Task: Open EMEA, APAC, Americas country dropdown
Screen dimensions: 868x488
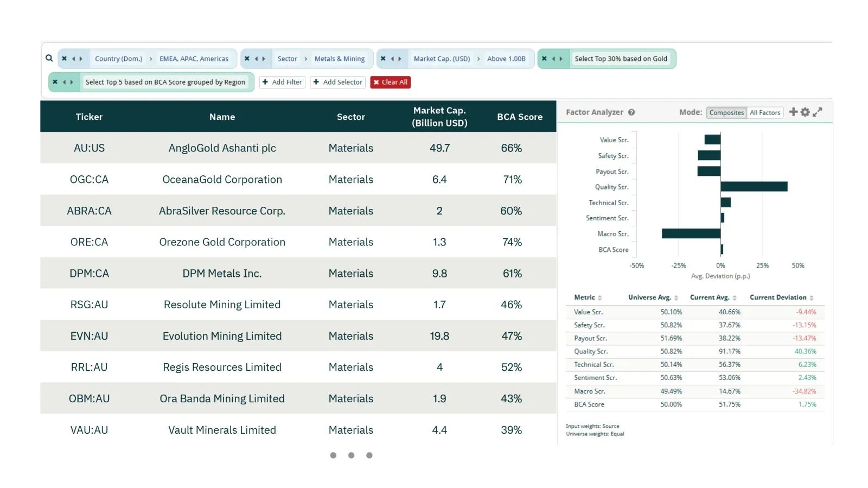Action: tap(194, 59)
